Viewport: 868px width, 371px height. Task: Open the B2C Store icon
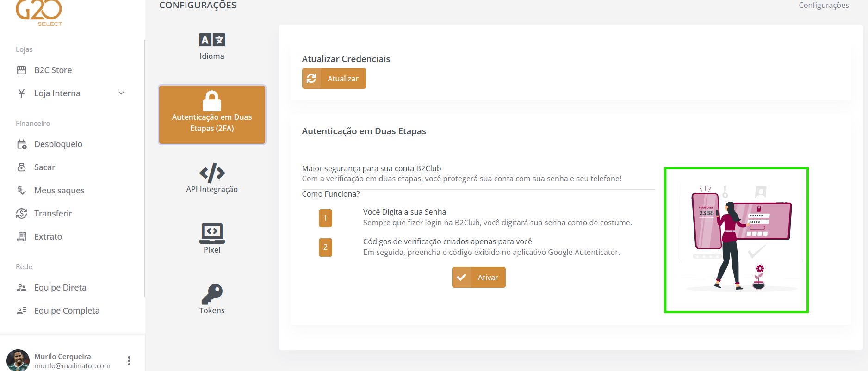click(21, 70)
